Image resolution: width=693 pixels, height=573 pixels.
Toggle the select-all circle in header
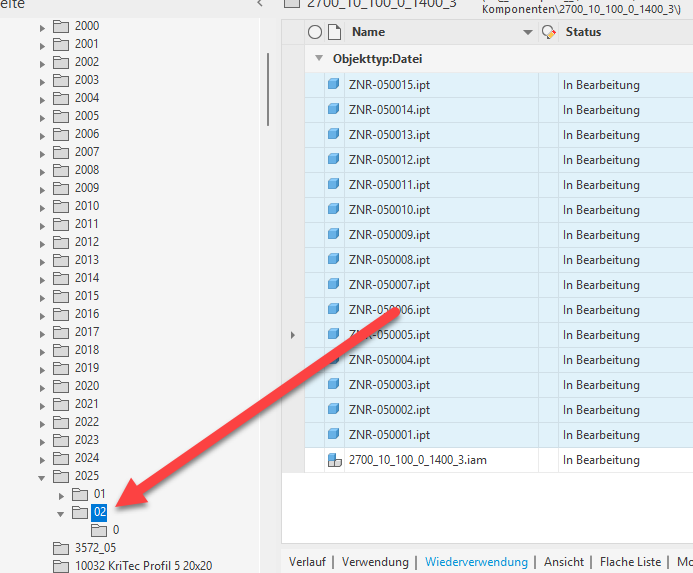pyautogui.click(x=316, y=33)
